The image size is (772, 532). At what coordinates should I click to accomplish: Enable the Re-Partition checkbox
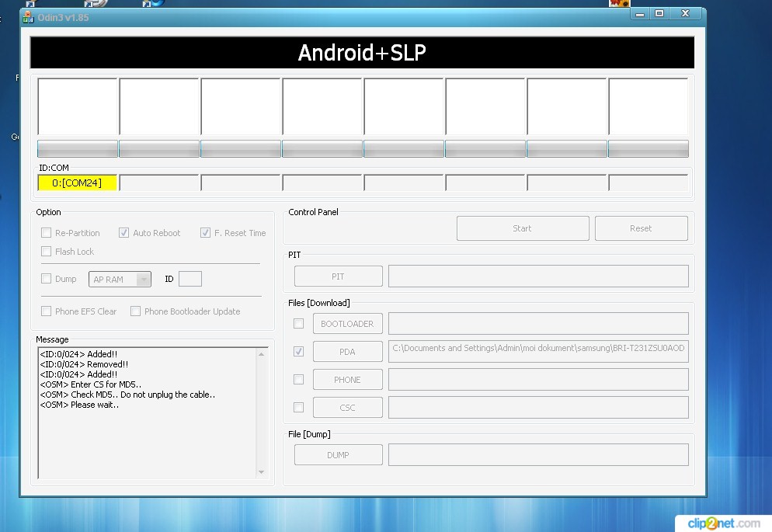point(47,233)
